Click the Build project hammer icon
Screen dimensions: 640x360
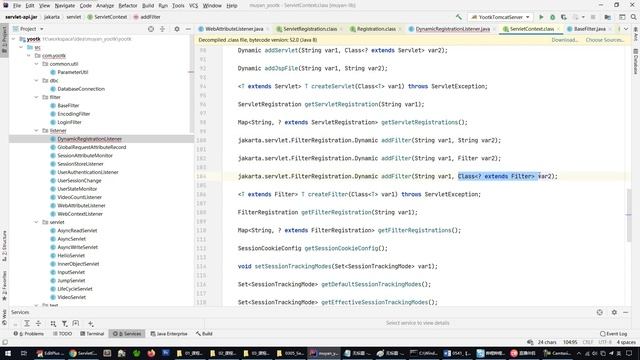(x=459, y=17)
